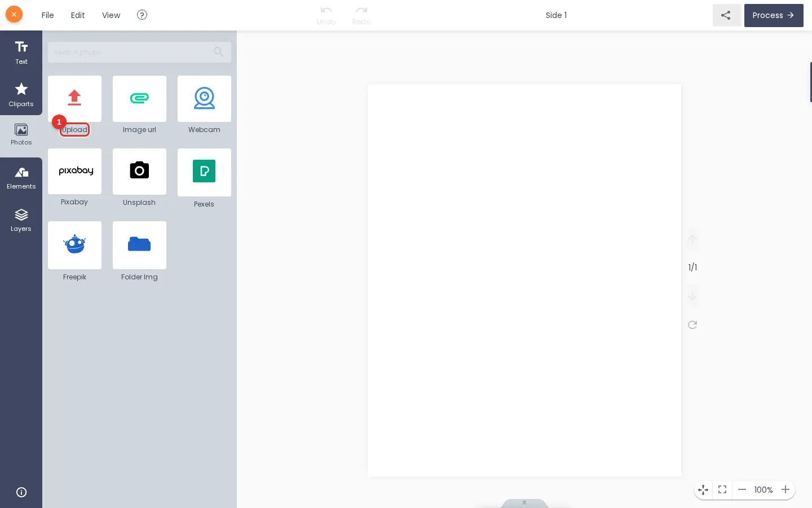Open the Text tool panel
812x508 pixels.
click(x=21, y=52)
